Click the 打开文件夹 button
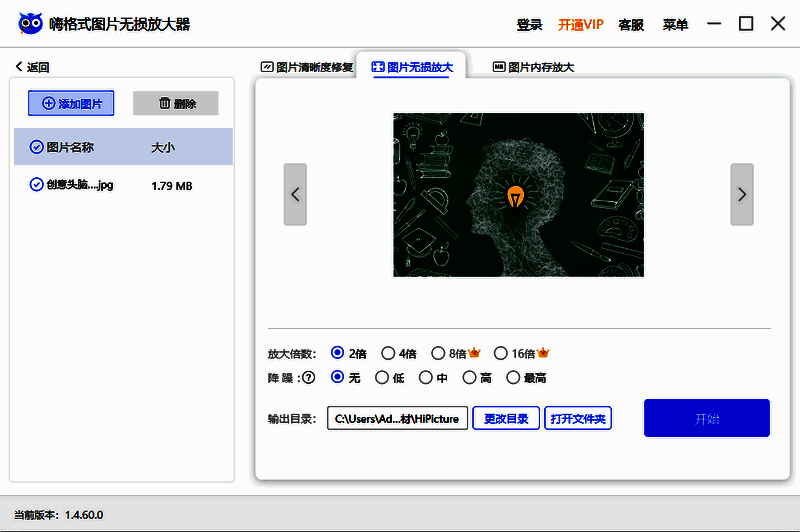Viewport: 800px width, 532px height. click(578, 418)
